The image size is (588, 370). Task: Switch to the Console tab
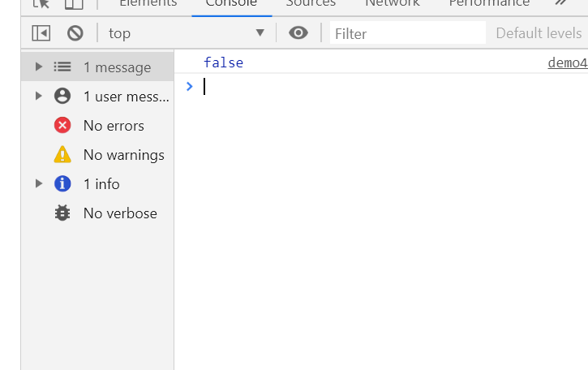231,4
